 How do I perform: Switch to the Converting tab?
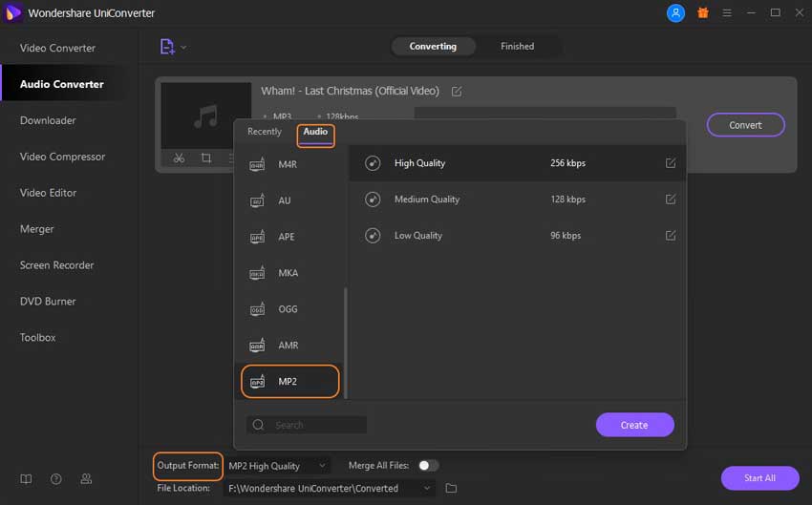pyautogui.click(x=433, y=46)
